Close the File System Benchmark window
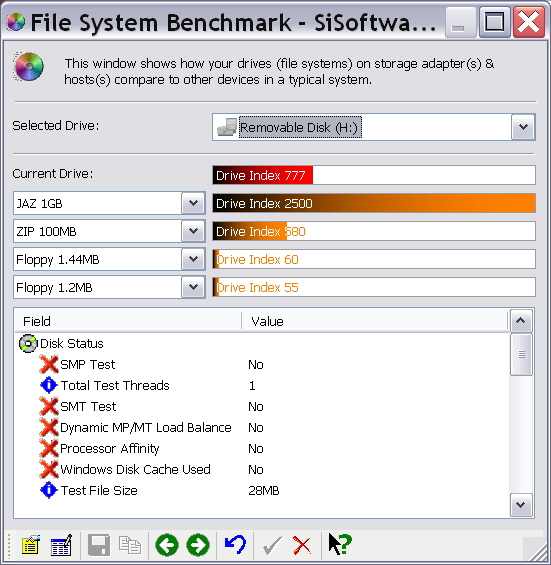The width and height of the screenshot is (551, 565). pyautogui.click(x=528, y=22)
